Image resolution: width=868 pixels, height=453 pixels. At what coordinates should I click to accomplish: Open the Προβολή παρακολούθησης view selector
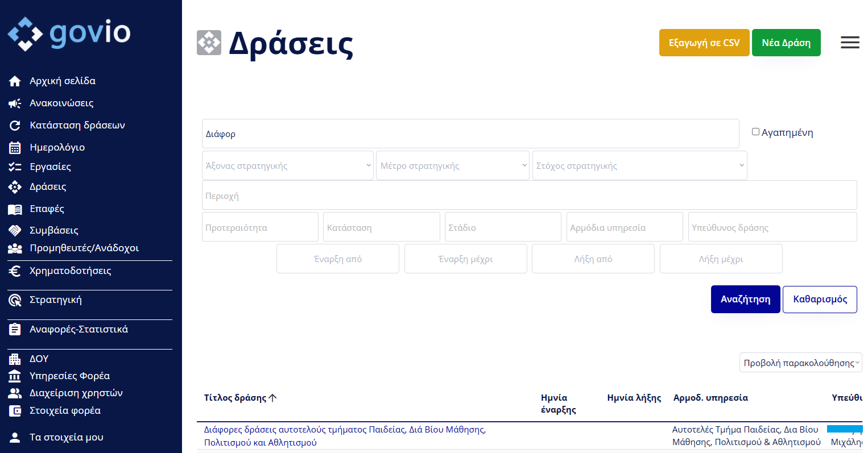pos(800,363)
